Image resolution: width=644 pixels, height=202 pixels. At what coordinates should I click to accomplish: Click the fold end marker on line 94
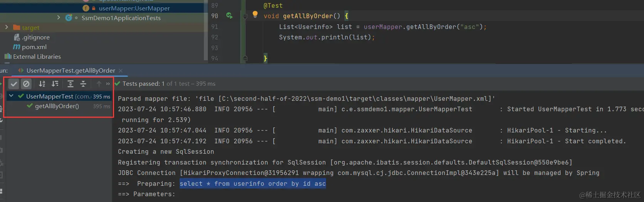[245, 58]
